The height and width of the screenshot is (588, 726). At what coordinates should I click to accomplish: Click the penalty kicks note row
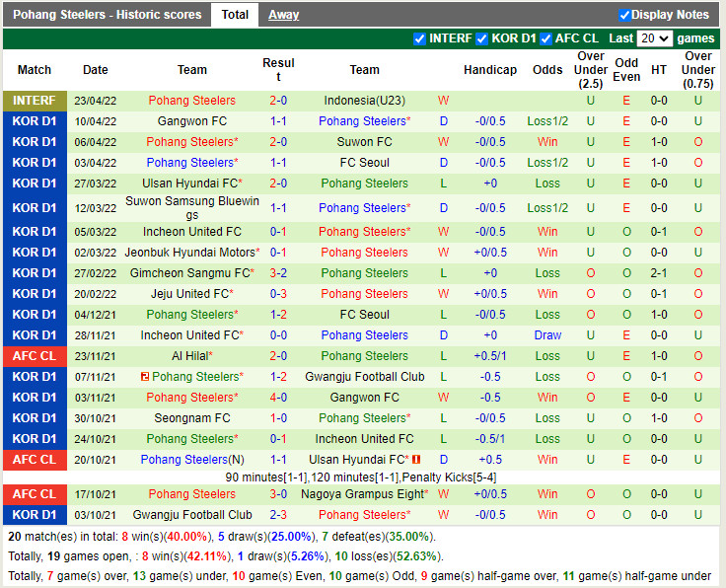(x=361, y=478)
